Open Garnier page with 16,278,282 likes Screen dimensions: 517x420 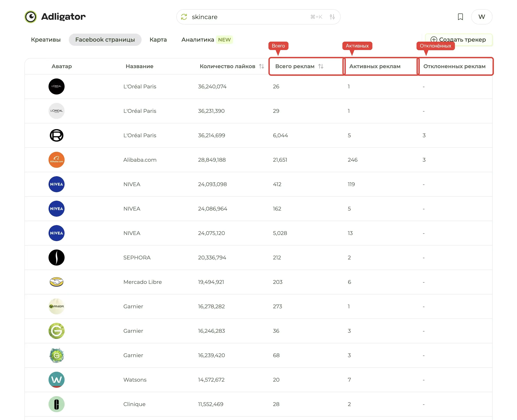[133, 306]
